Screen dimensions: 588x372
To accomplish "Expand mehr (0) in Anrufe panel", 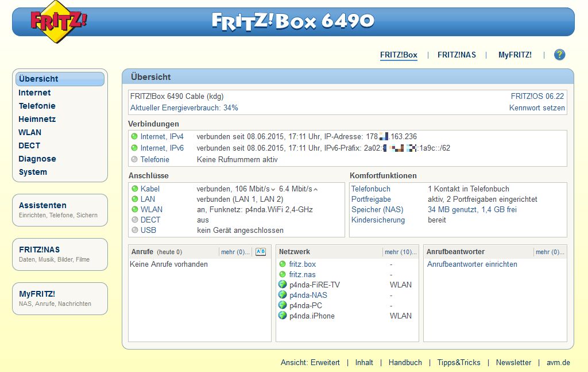I will tap(235, 252).
